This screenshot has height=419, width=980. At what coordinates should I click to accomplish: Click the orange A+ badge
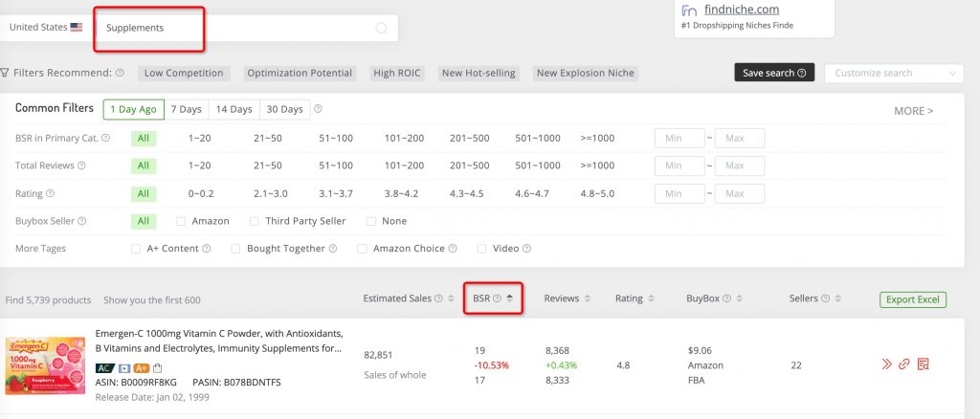pyautogui.click(x=142, y=367)
